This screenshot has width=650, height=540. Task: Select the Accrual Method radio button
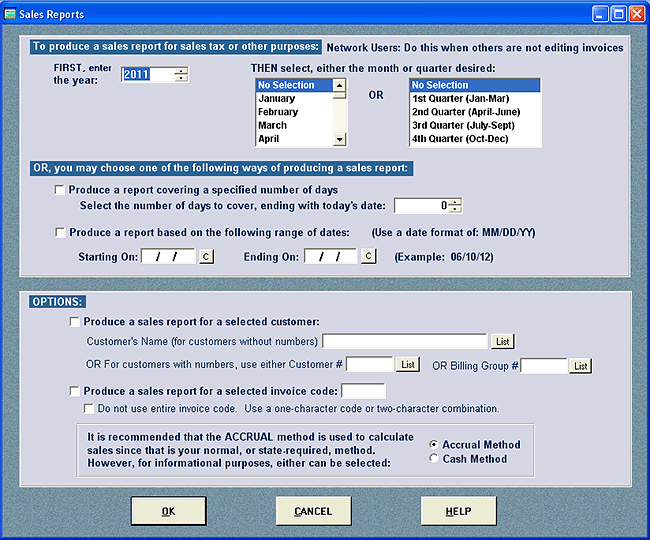click(433, 444)
